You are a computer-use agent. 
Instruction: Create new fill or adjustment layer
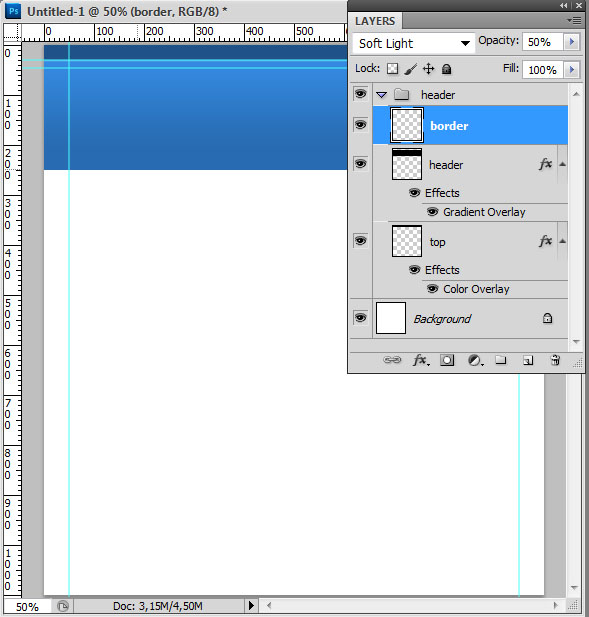pyautogui.click(x=475, y=360)
